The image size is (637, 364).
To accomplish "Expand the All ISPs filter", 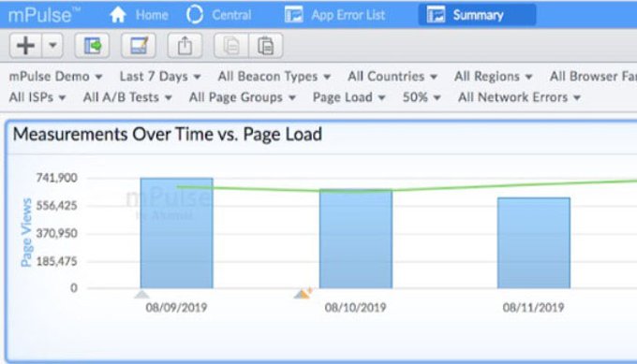I will 37,97.
